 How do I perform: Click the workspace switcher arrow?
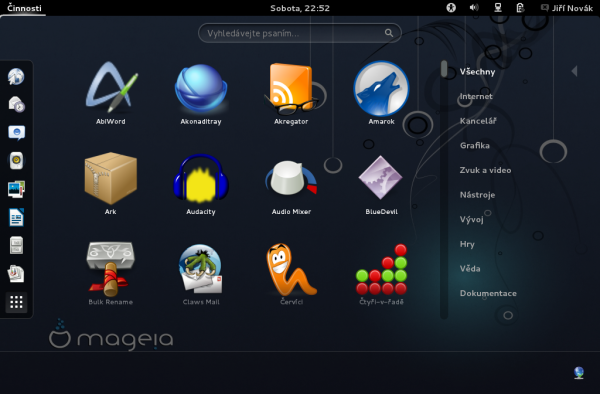574,71
